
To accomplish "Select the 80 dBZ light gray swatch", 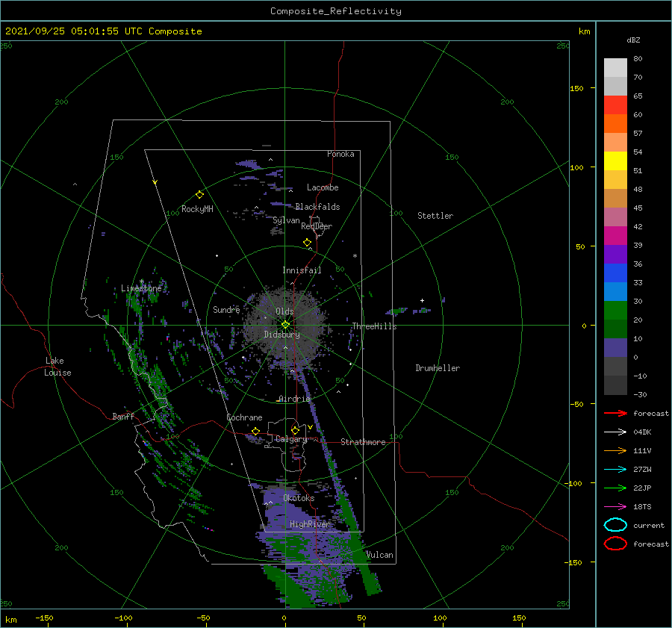I will 615,67.
